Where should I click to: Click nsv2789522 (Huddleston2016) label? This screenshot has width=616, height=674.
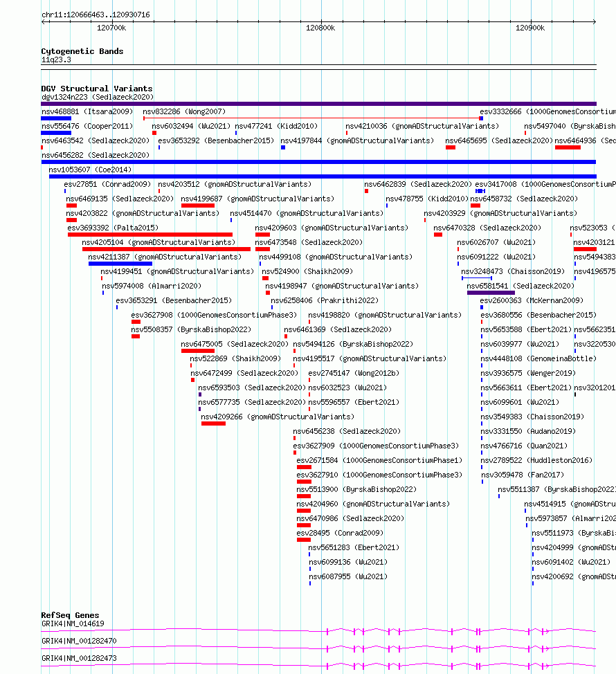536,461
